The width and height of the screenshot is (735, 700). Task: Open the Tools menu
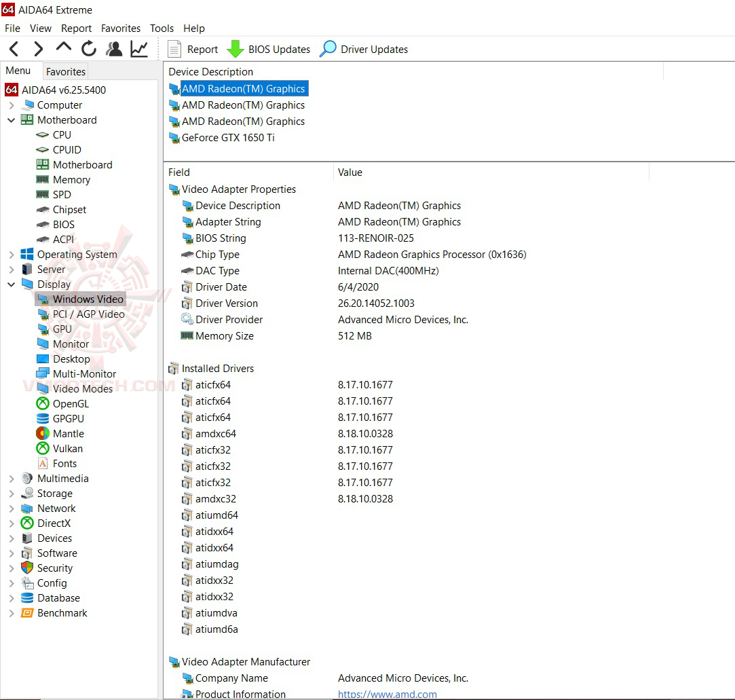pyautogui.click(x=162, y=28)
